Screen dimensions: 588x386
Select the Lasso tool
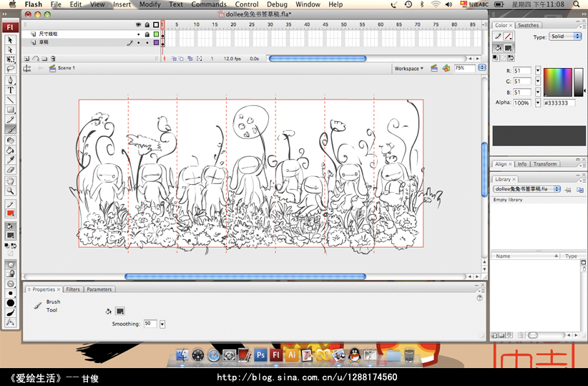pos(10,69)
